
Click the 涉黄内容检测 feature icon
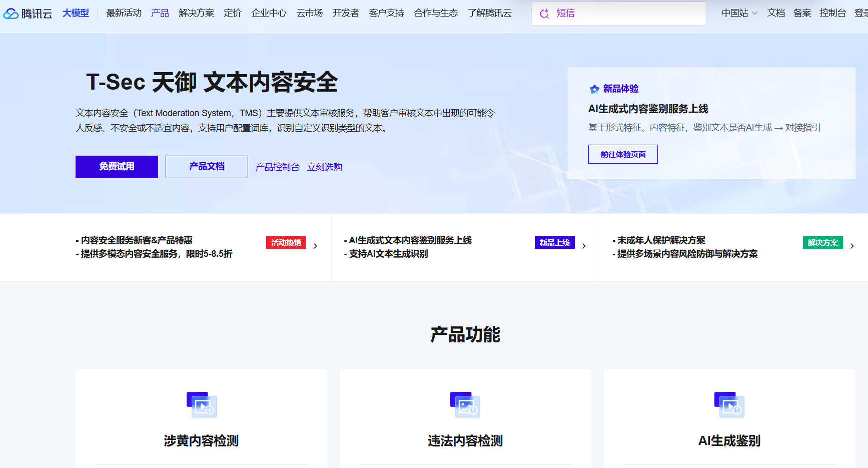[202, 404]
